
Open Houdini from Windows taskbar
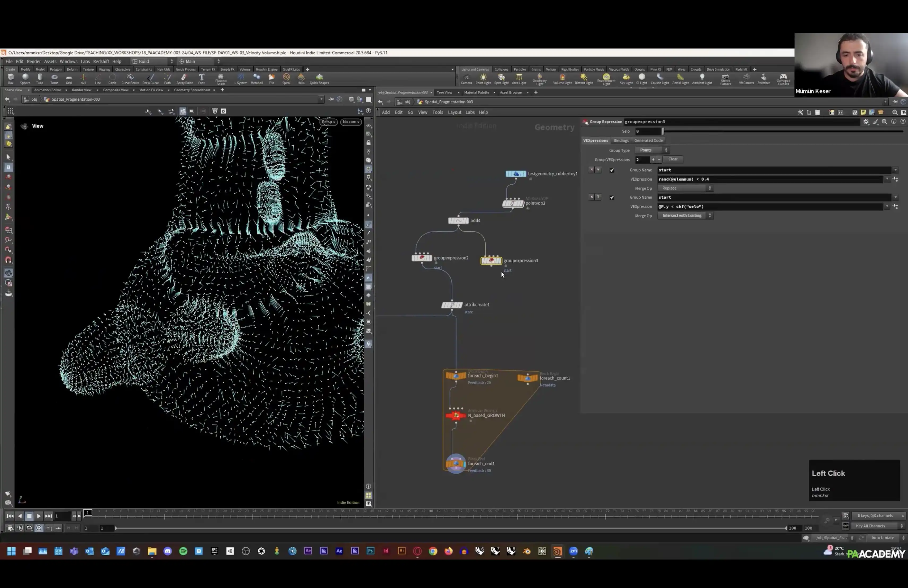pos(557,551)
